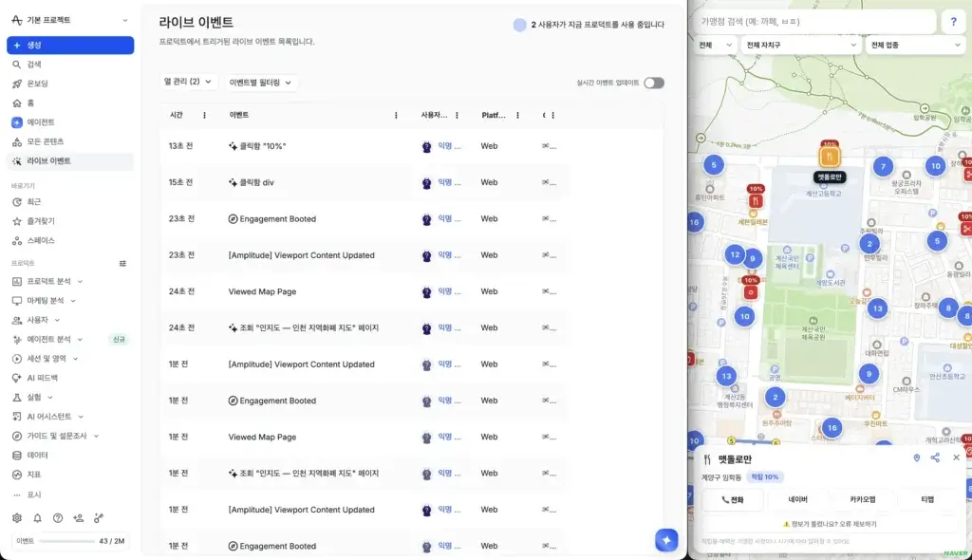972x560 pixels.
Task: Expand 마케팅 분석 section
Action: coord(46,300)
